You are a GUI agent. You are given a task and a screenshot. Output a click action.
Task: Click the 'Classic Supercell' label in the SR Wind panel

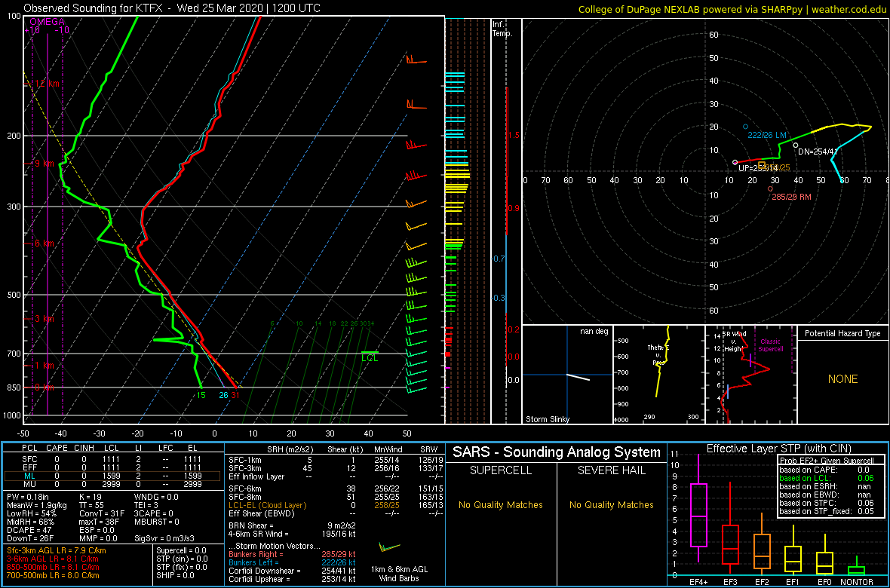point(771,346)
